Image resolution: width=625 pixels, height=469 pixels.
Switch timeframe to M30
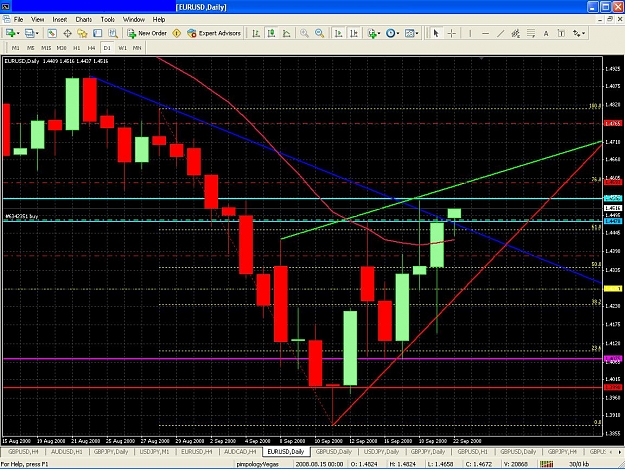coord(61,48)
